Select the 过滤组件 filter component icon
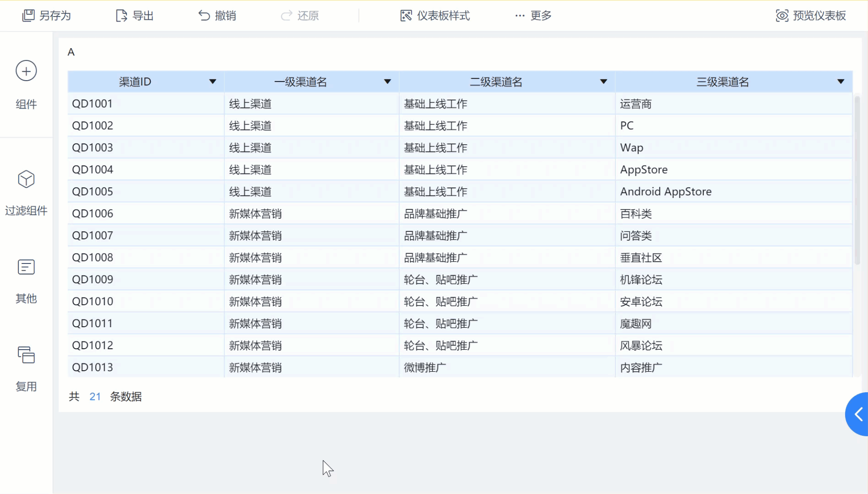The height and width of the screenshot is (494, 868). [x=26, y=180]
